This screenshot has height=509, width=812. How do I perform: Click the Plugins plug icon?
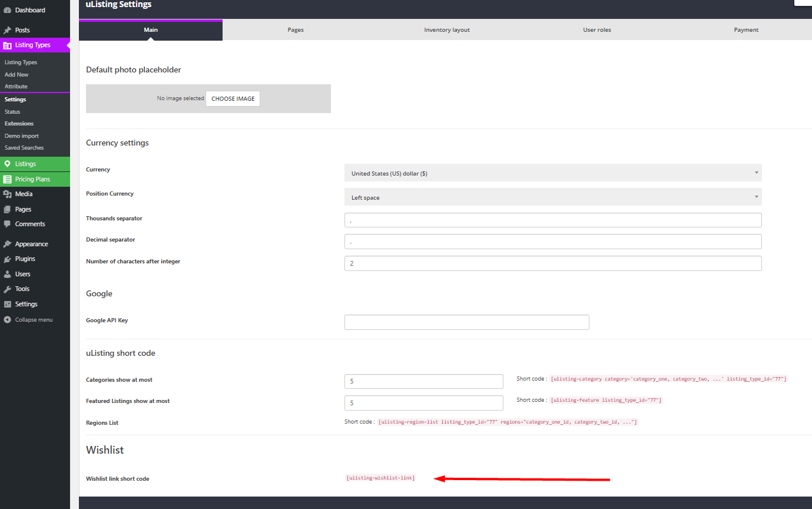[7, 259]
